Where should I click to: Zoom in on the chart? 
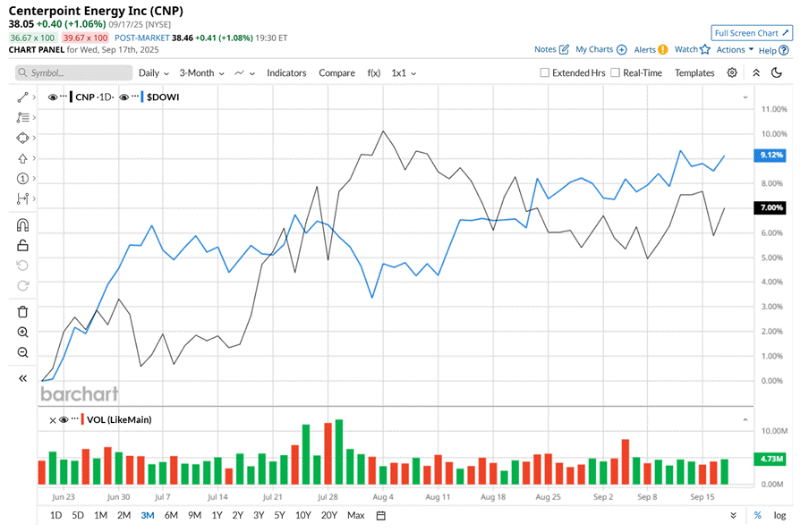point(22,333)
